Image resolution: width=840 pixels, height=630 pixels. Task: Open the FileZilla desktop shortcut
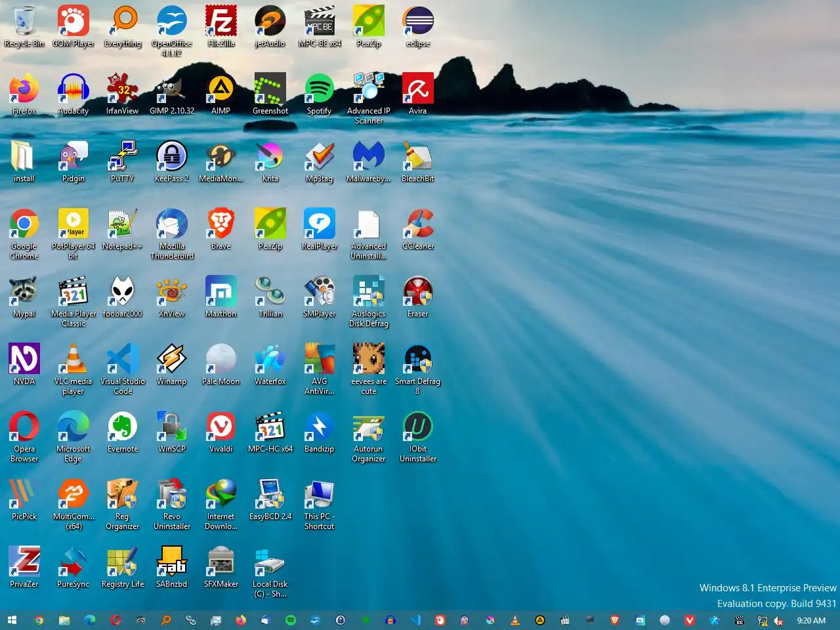pos(221,28)
